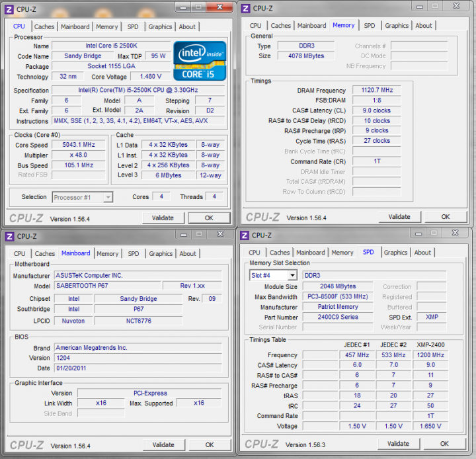Click the Core Voltage value 1.480 V
The width and height of the screenshot is (476, 459).
point(151,76)
